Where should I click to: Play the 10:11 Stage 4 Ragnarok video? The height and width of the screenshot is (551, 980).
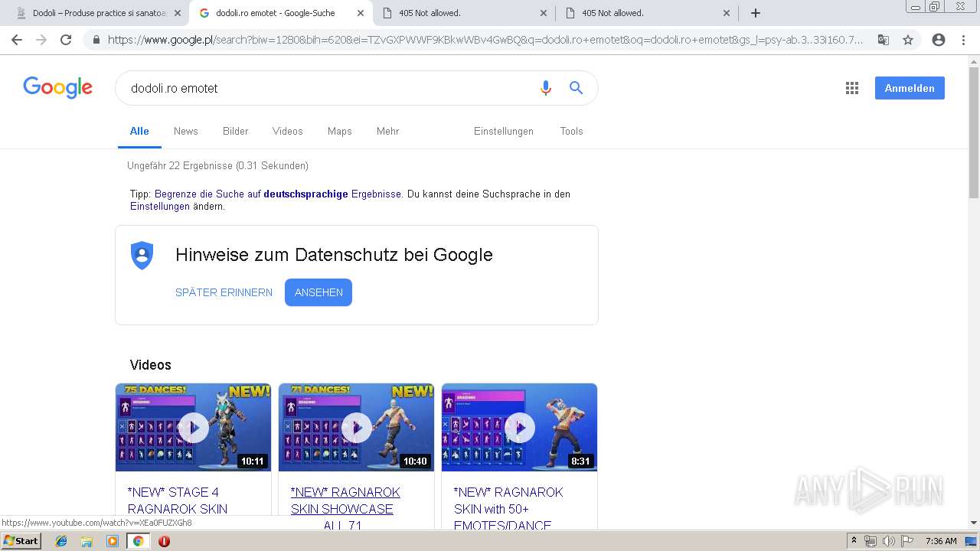[x=193, y=427]
